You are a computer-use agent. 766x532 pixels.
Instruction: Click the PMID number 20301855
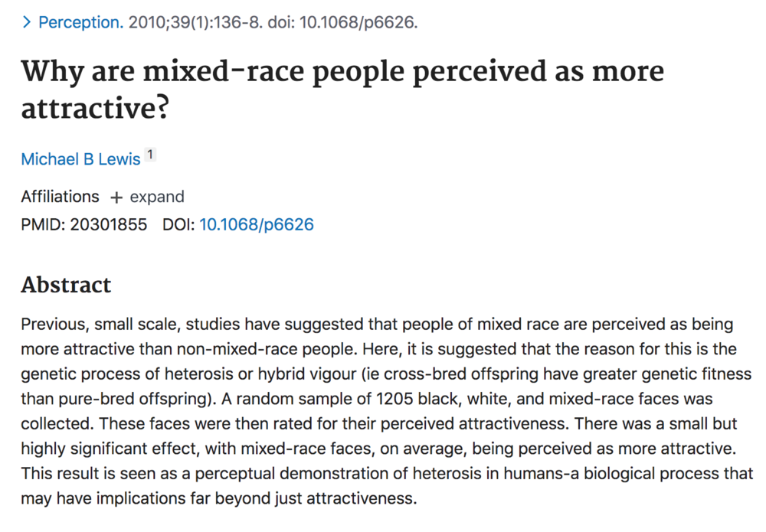[109, 224]
